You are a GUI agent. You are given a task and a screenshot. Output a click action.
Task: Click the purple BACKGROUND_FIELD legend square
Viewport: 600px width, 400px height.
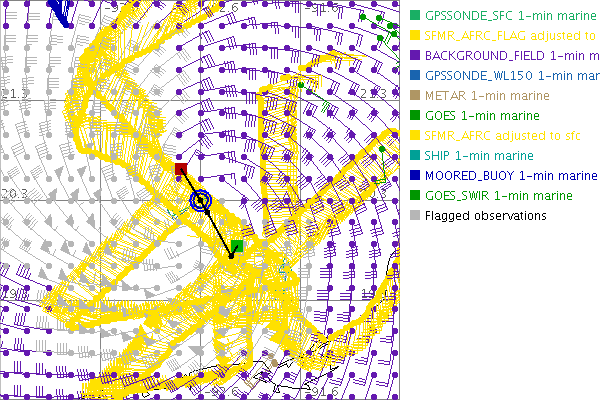tap(415, 56)
